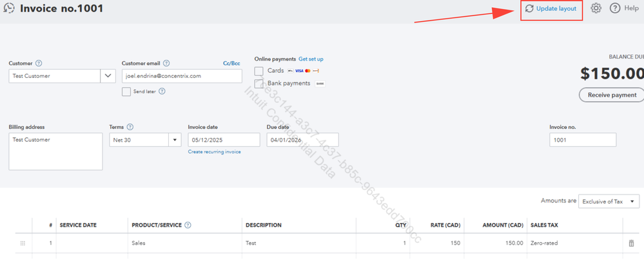Click the amount cell 150.00
Screen dimensions: 644x259
pos(495,244)
